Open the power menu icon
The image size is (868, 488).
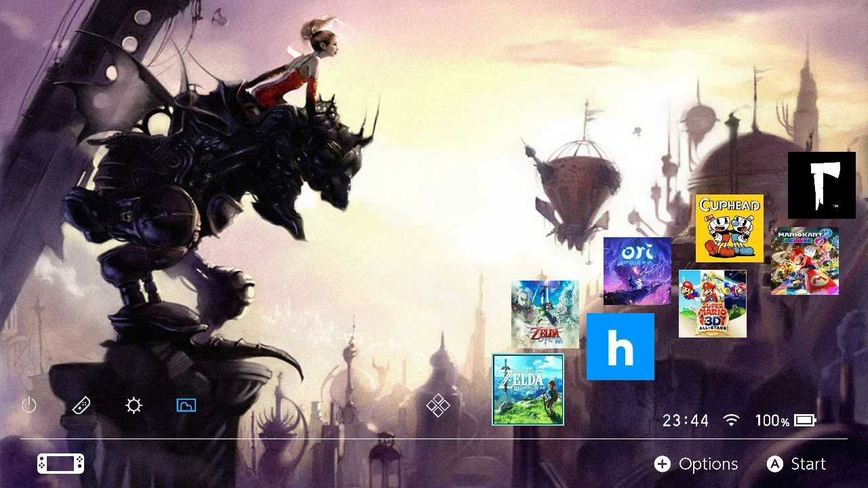pyautogui.click(x=28, y=405)
